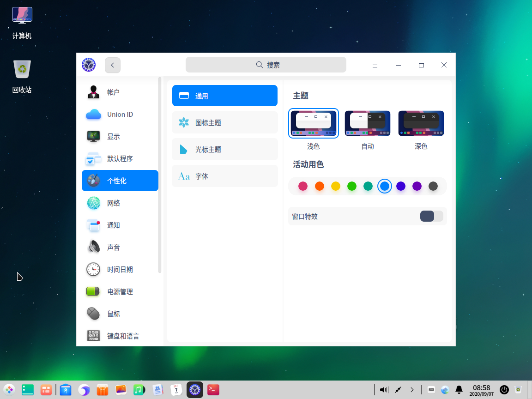Choose the 浅色 light theme
This screenshot has height=399, width=532.
pyautogui.click(x=314, y=123)
